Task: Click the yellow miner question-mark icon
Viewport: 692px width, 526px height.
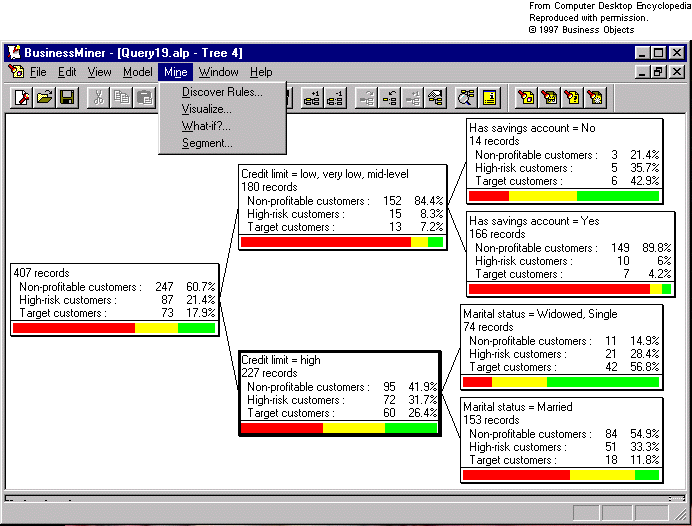Action: [572, 97]
